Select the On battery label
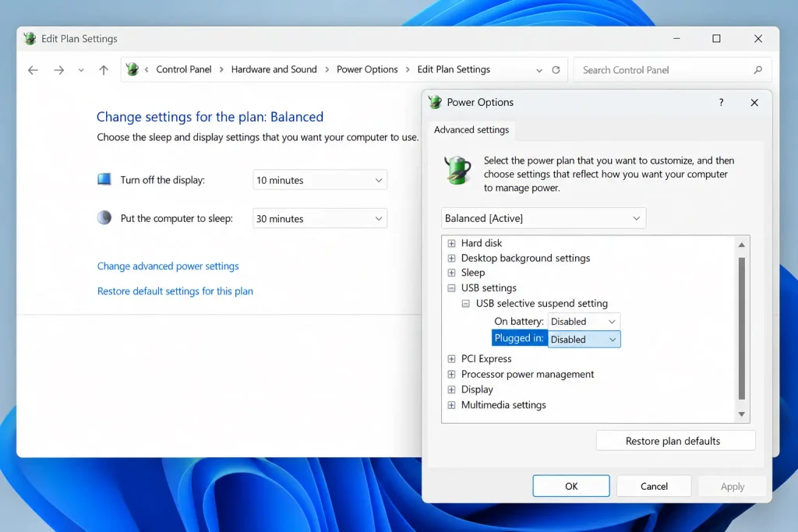Screen dimensions: 798x532 tap(518, 321)
